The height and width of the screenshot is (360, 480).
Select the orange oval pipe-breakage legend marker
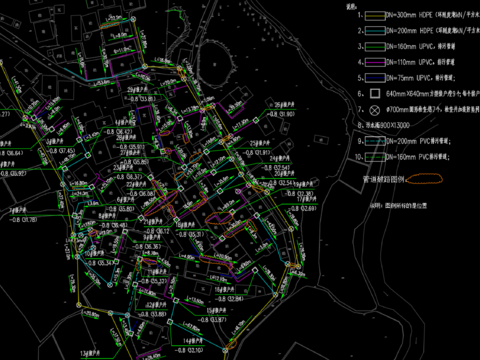coord(424,179)
